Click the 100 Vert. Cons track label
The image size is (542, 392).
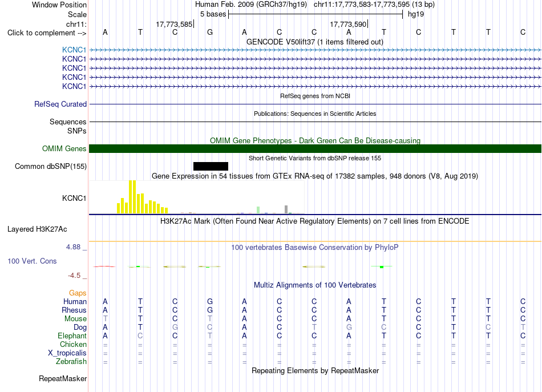(32, 261)
